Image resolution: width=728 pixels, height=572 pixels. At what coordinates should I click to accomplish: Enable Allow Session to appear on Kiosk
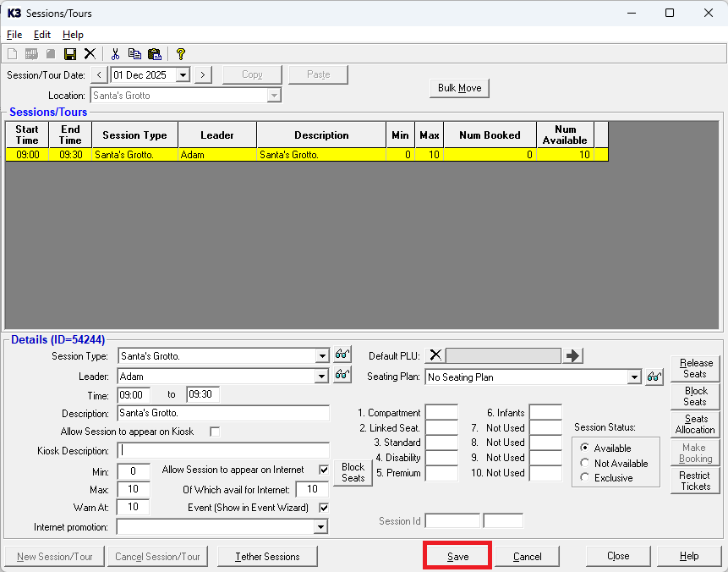[215, 432]
